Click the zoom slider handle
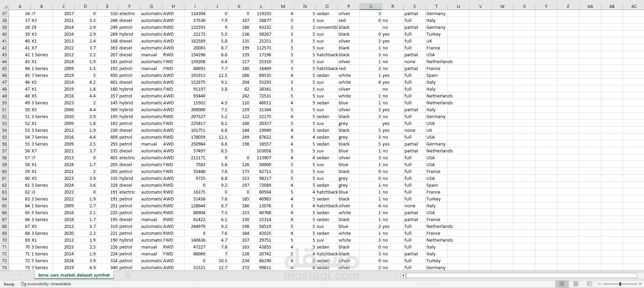This screenshot has height=288, width=644. pyautogui.click(x=620, y=284)
